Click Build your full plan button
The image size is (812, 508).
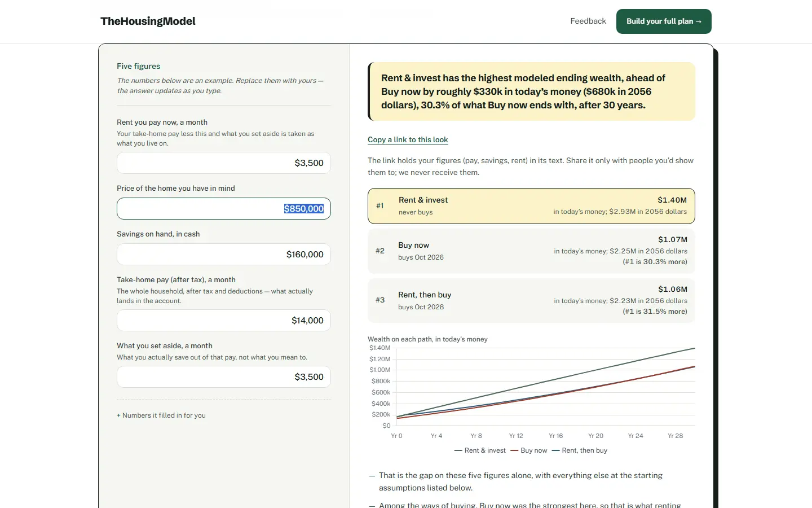point(664,21)
